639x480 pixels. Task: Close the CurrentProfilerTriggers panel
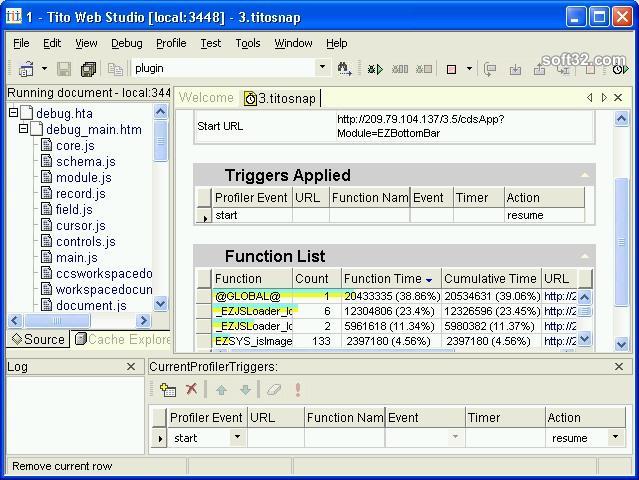pos(619,367)
